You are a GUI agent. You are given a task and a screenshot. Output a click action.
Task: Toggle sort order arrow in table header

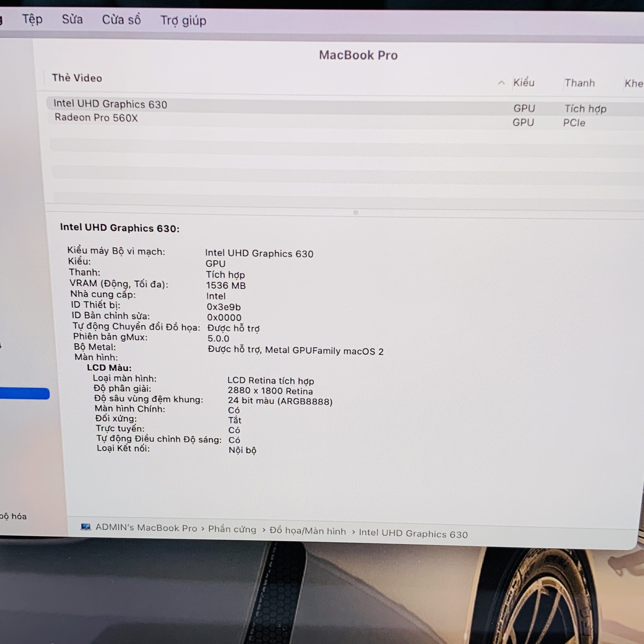(x=501, y=83)
